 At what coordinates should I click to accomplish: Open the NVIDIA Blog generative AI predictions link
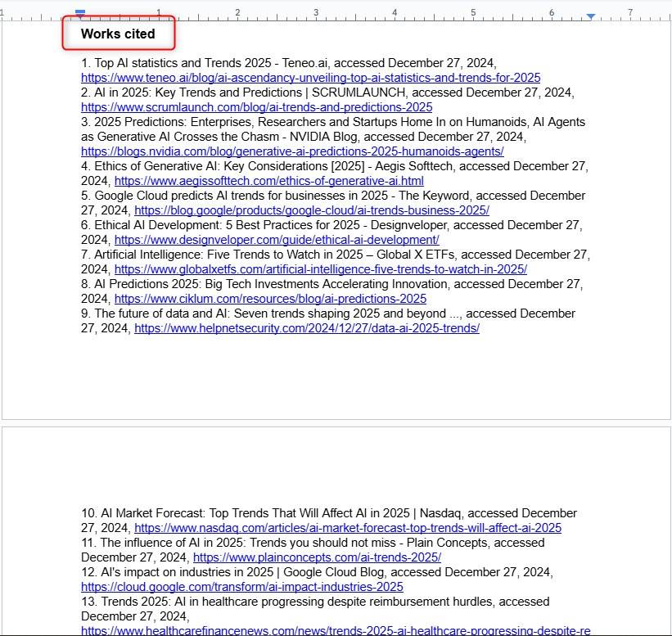(x=291, y=151)
